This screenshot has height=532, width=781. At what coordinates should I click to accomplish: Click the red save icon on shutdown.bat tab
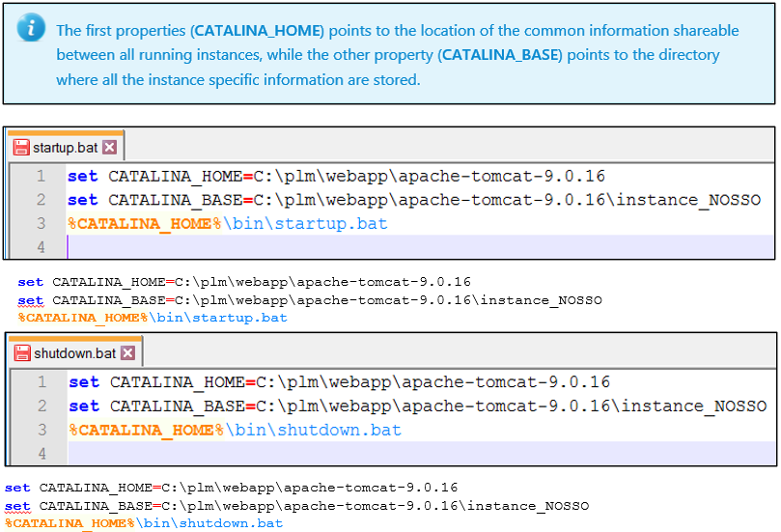tap(22, 353)
